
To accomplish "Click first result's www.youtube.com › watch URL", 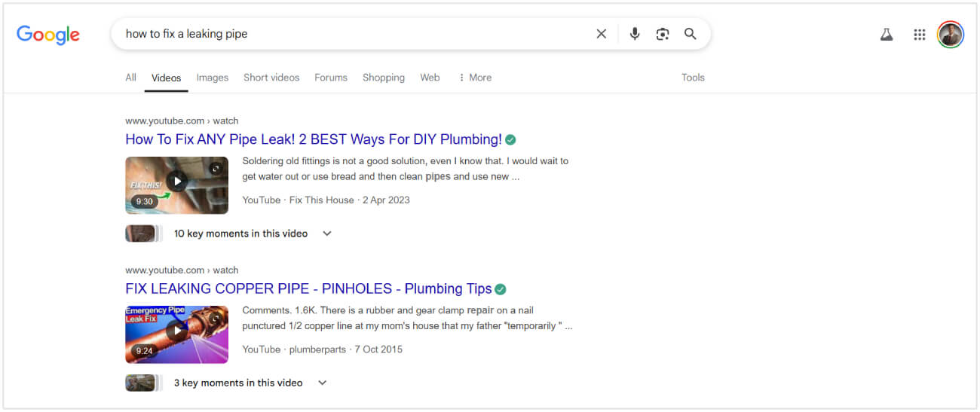I will [x=182, y=121].
